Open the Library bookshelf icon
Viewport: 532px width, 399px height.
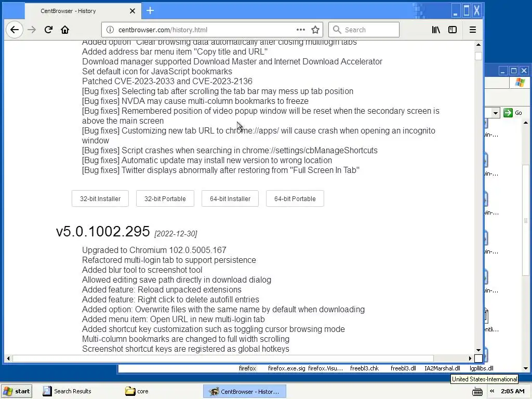click(436, 30)
